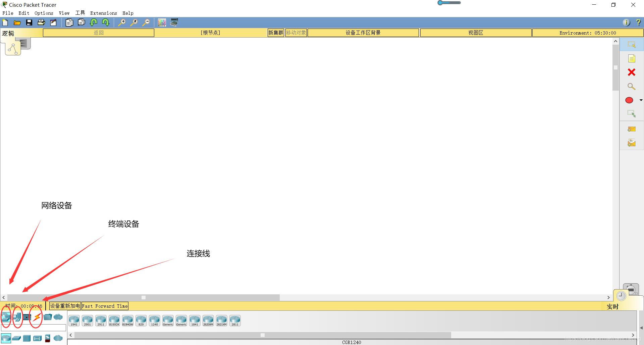The height and width of the screenshot is (345, 644).
Task: Pick the red ellipse drawing tool
Action: [629, 100]
